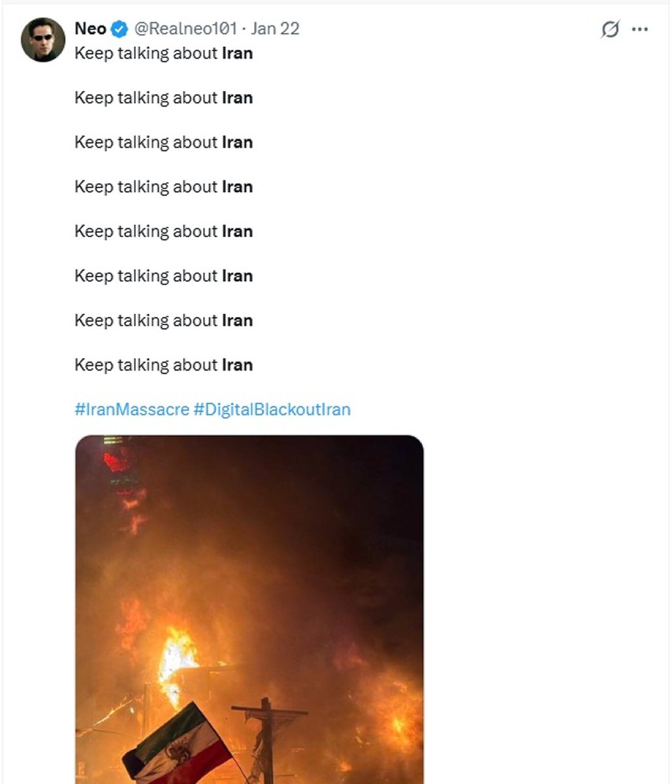Open the Jan 22 timestamp link
672x784 pixels.
275,29
